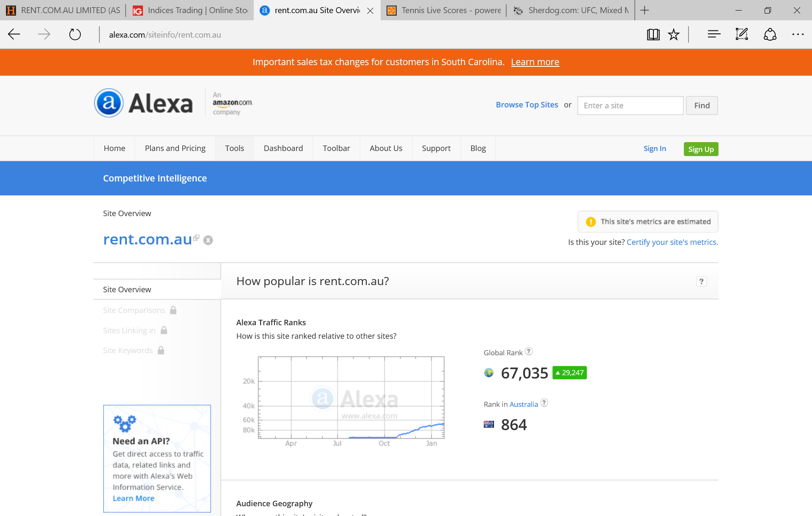Click the lock icon next to Site Keywords
The image size is (812, 516).
click(161, 350)
